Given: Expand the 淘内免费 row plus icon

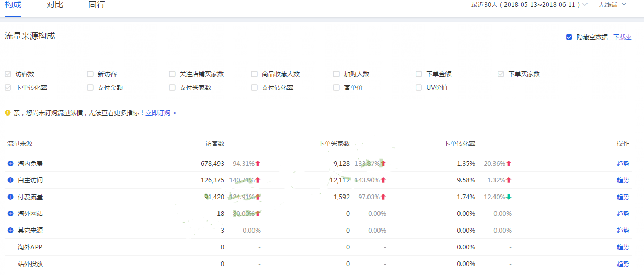Looking at the screenshot, I should (10, 164).
